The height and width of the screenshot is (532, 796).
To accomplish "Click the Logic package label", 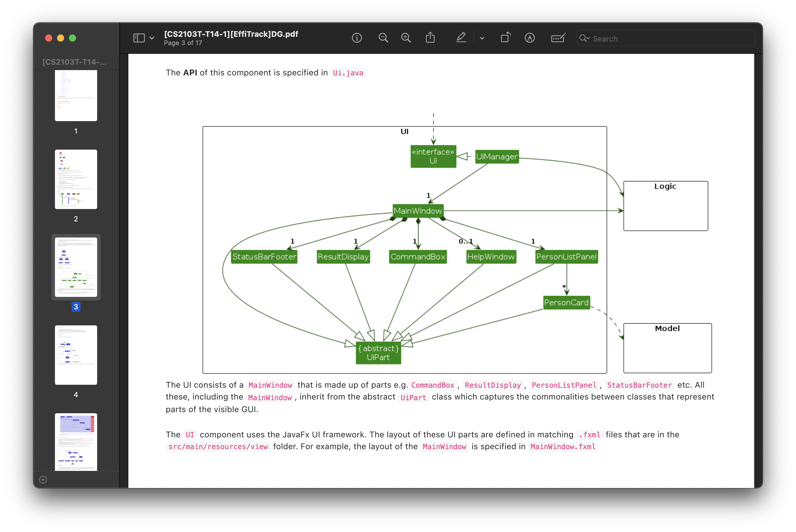I will pyautogui.click(x=665, y=186).
